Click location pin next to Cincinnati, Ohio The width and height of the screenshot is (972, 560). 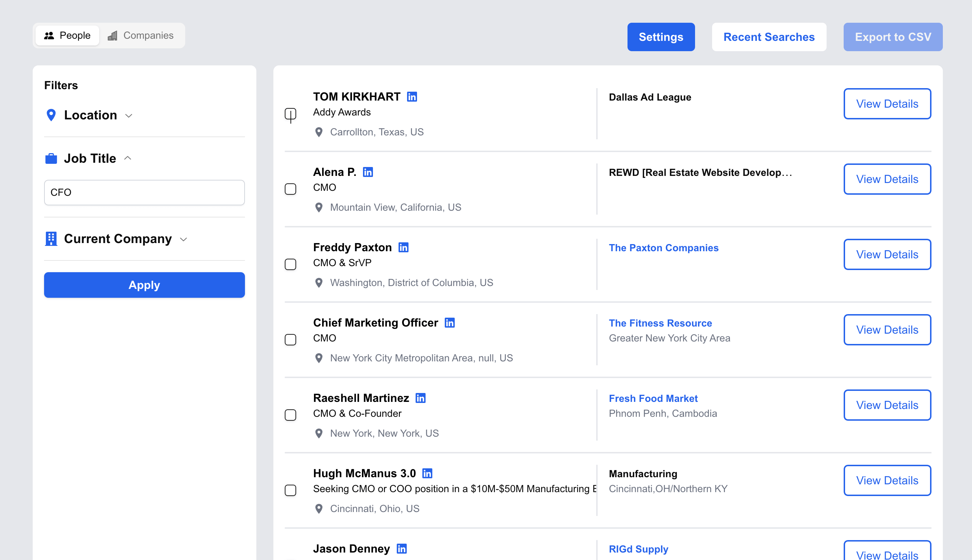click(319, 509)
